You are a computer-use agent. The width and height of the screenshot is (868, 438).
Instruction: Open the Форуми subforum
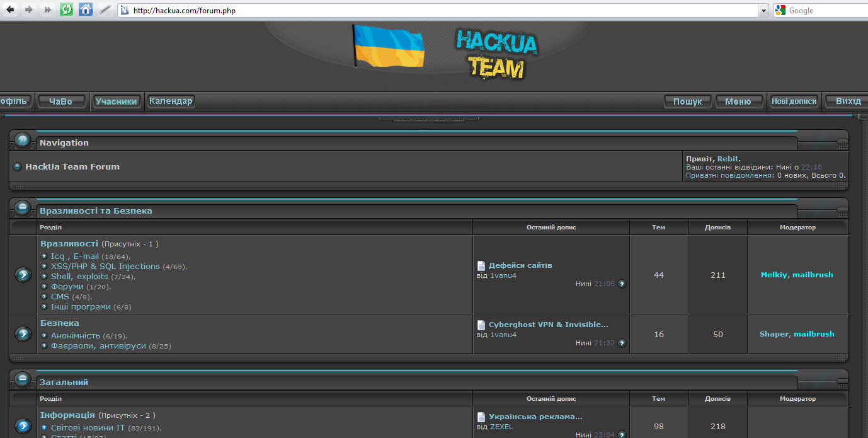(x=67, y=286)
